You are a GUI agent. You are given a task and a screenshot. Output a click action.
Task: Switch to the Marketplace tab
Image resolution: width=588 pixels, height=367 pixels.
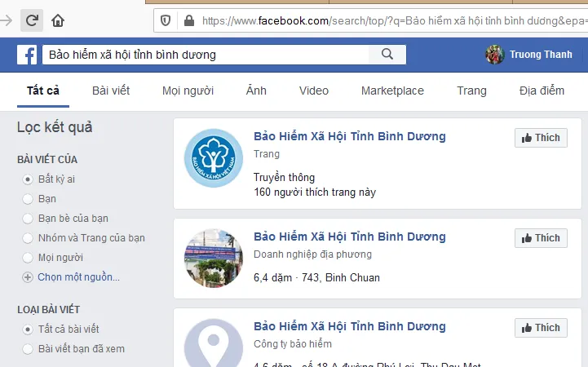pyautogui.click(x=392, y=91)
